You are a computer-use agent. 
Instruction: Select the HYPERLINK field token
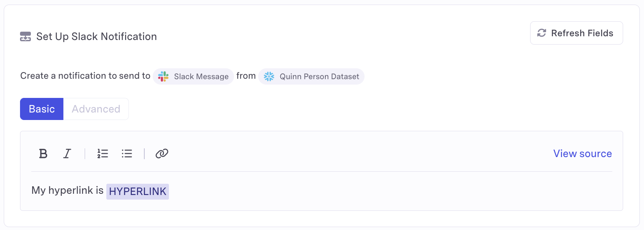[138, 192]
